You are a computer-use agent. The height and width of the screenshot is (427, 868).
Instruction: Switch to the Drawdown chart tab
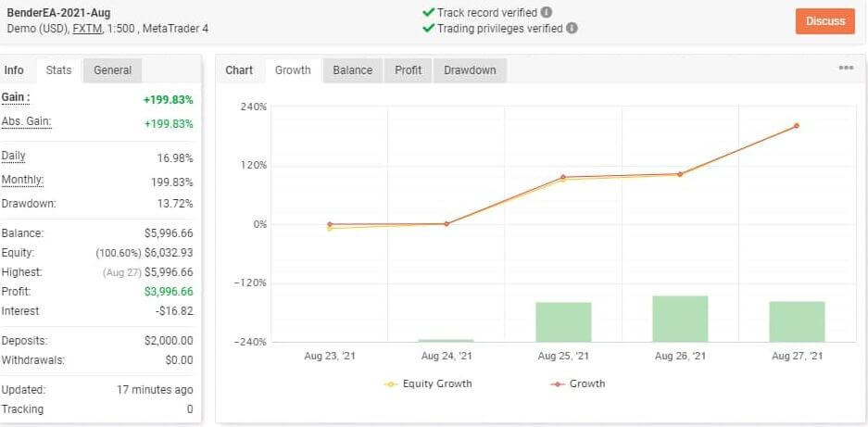pos(470,70)
